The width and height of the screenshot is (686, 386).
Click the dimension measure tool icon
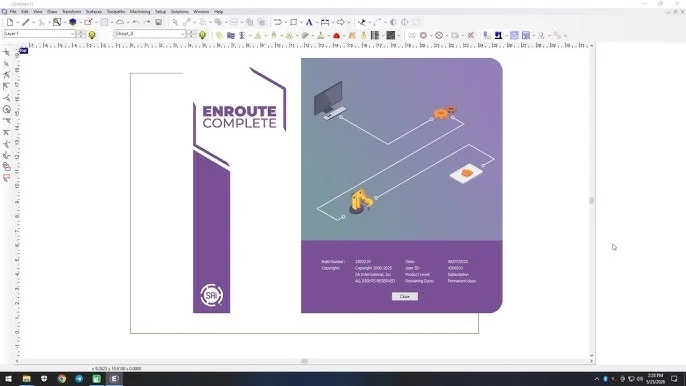point(325,22)
